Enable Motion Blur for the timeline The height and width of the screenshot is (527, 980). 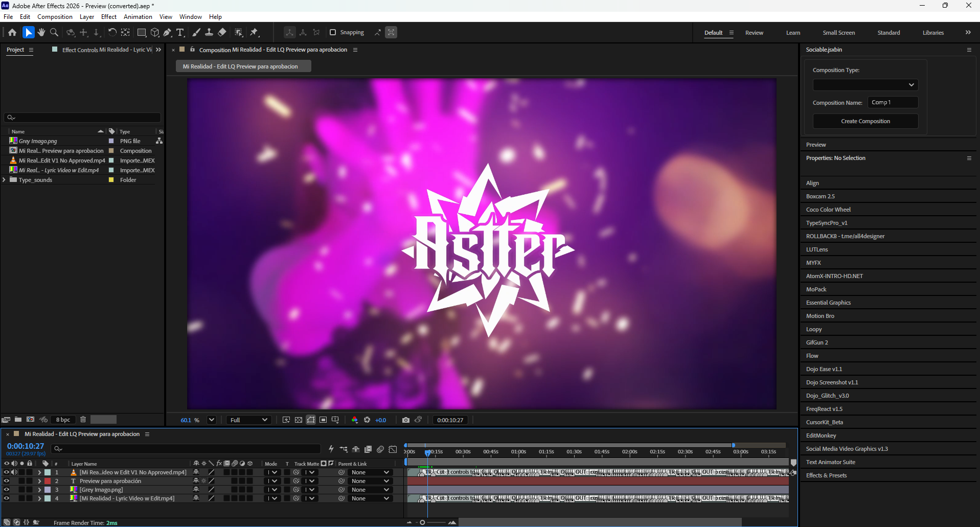click(x=380, y=449)
